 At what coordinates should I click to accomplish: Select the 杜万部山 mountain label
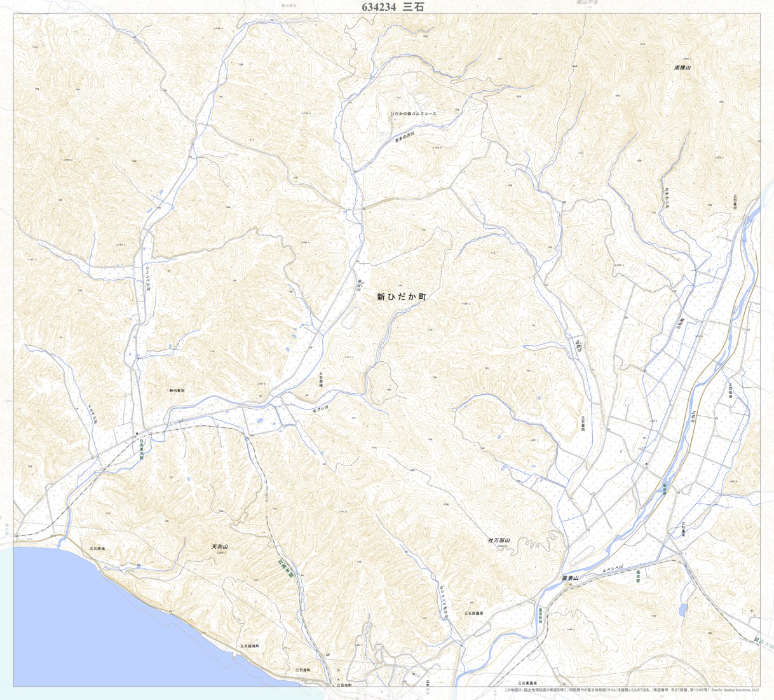point(499,540)
